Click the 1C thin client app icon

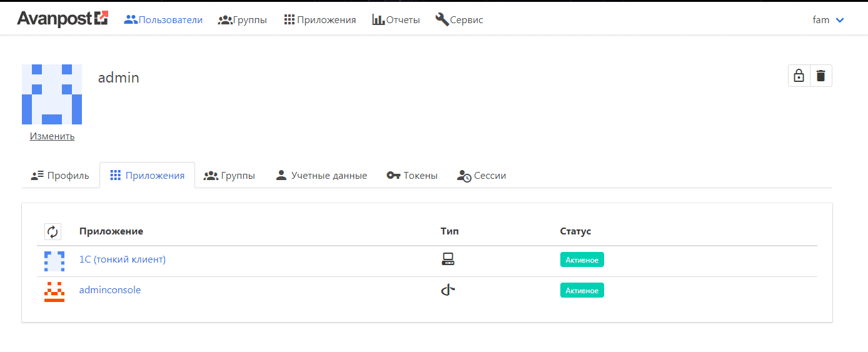(54, 261)
